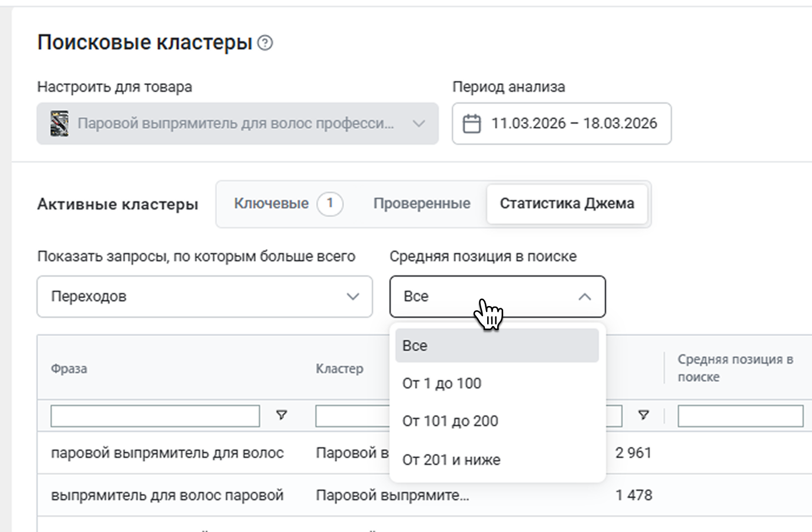Viewport: 812px width, 532px height.
Task: Select the "От 1 до 100" option
Action: coord(442,384)
